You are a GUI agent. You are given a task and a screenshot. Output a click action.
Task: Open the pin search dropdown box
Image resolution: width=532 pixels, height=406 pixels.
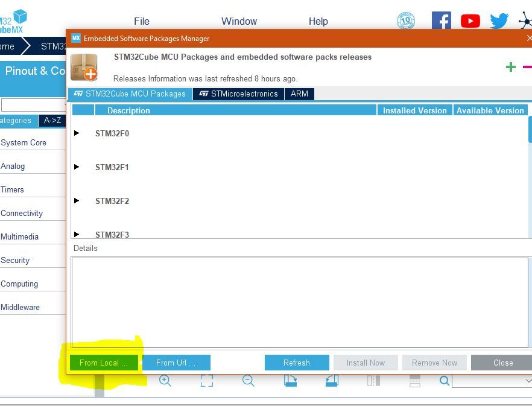[x=492, y=381]
